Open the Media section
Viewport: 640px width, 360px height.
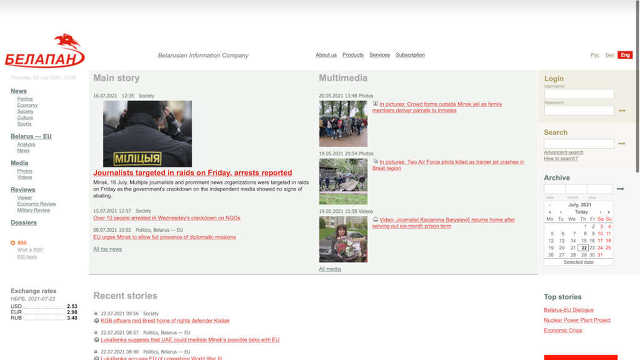coord(19,163)
